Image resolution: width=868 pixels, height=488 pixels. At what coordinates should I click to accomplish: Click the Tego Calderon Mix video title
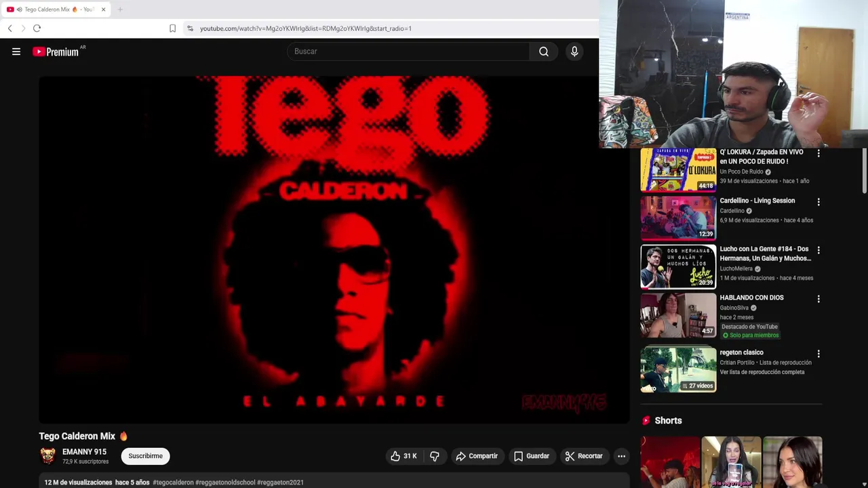tap(77, 436)
